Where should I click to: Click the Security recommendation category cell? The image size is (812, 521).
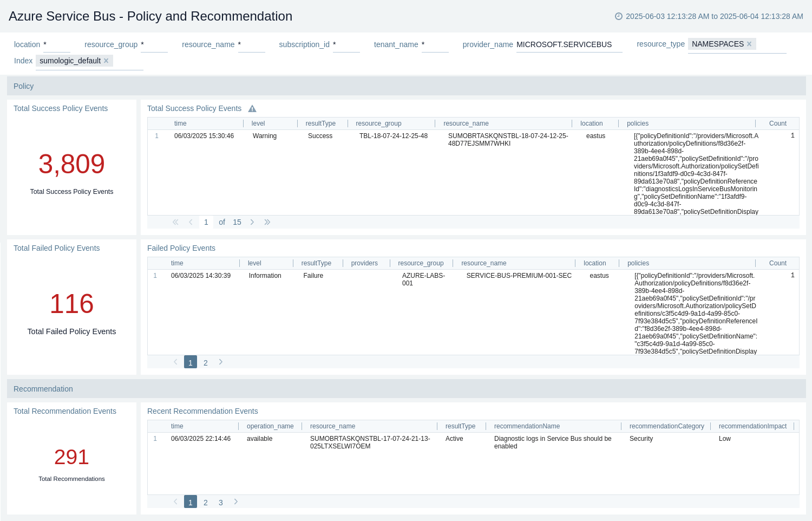pyautogui.click(x=641, y=439)
